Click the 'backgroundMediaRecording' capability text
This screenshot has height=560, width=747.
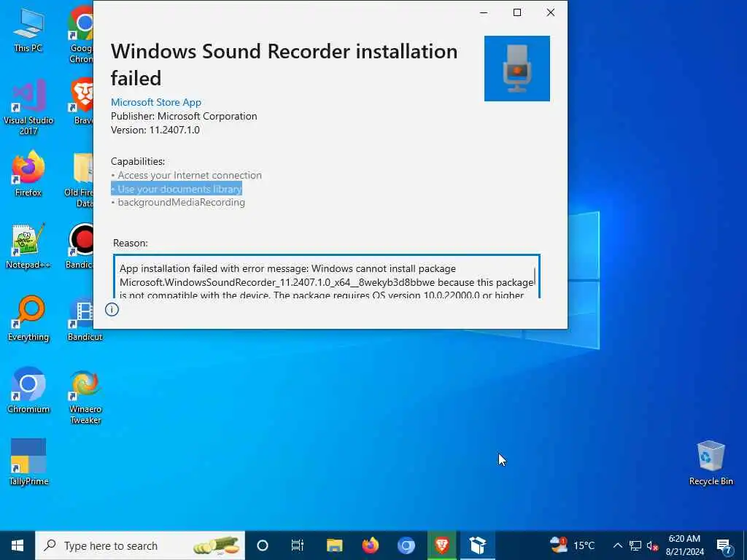178,203
